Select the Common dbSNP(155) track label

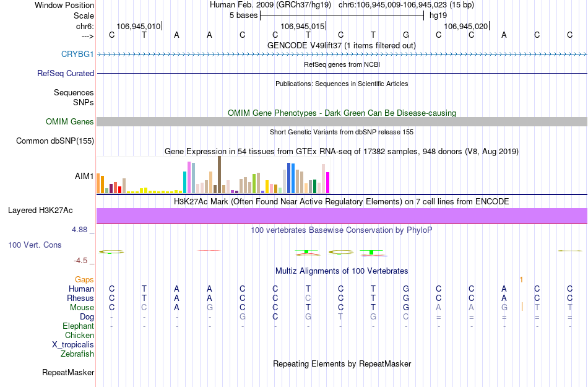click(x=54, y=141)
